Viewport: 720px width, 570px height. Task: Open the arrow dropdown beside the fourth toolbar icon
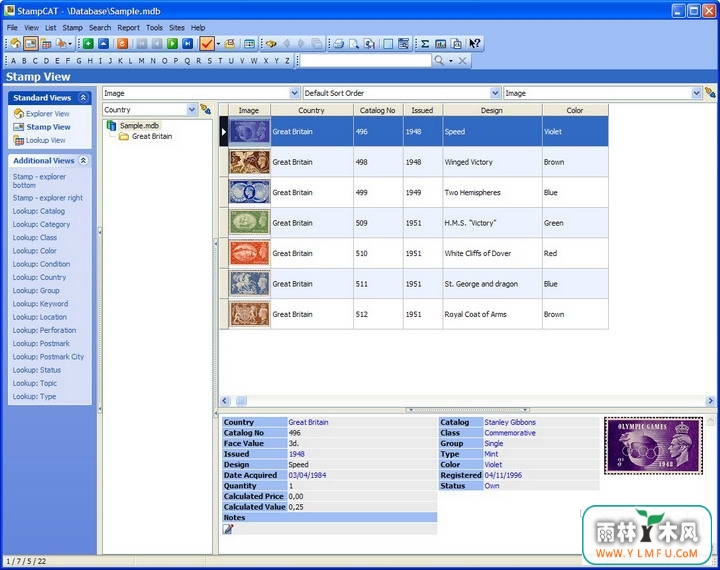[70, 44]
